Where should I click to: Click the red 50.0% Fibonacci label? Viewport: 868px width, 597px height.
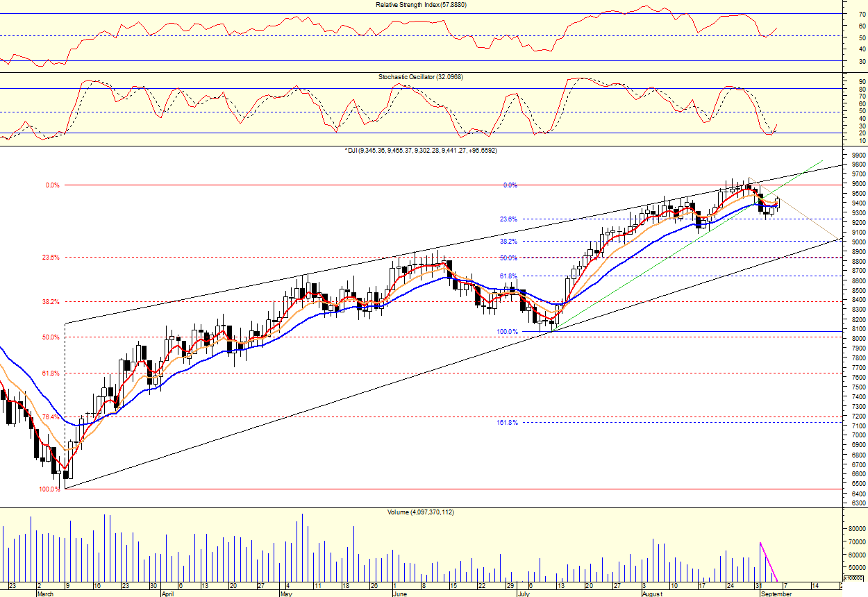(x=51, y=337)
